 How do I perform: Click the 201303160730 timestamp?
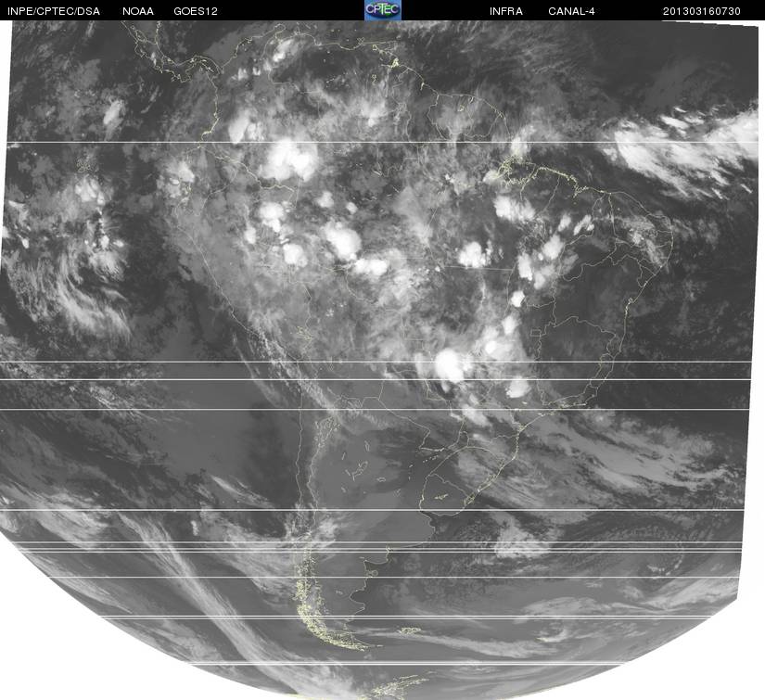click(702, 11)
